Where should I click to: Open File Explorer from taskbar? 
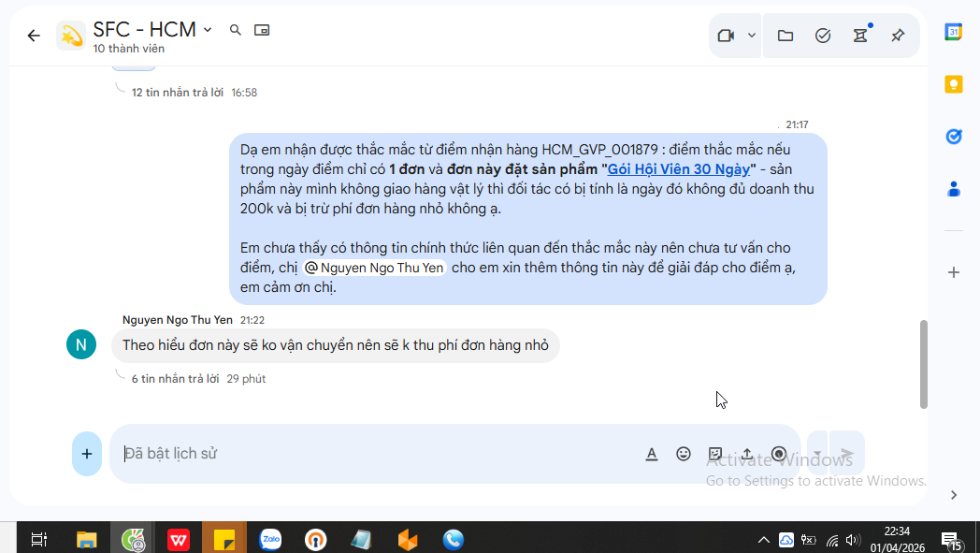[x=86, y=539]
